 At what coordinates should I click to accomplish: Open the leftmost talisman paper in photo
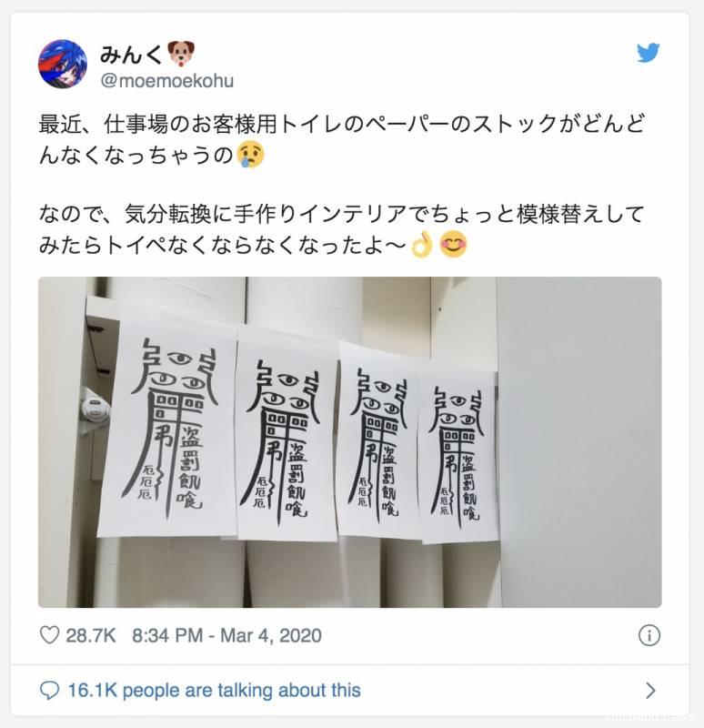pyautogui.click(x=168, y=424)
